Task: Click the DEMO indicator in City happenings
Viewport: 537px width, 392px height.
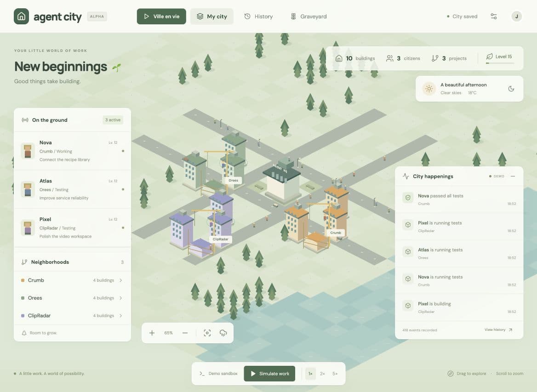Action: tap(497, 176)
